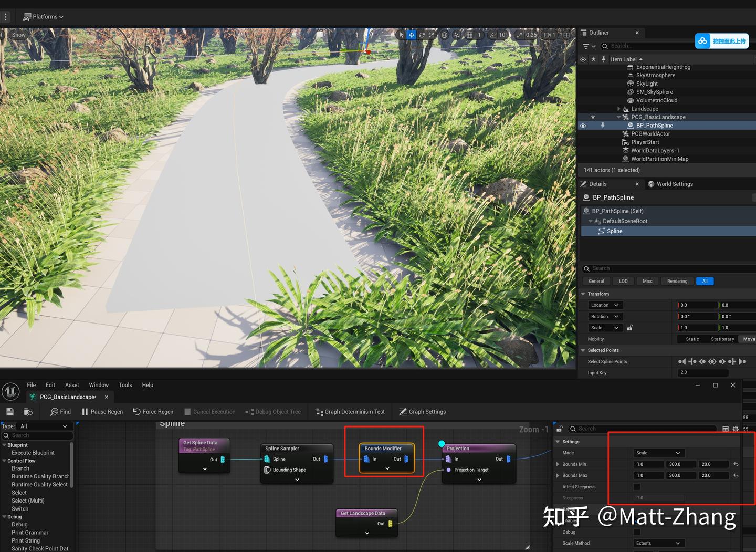Toggle BP_PathSpline visibility in the Outliner

coord(583,125)
